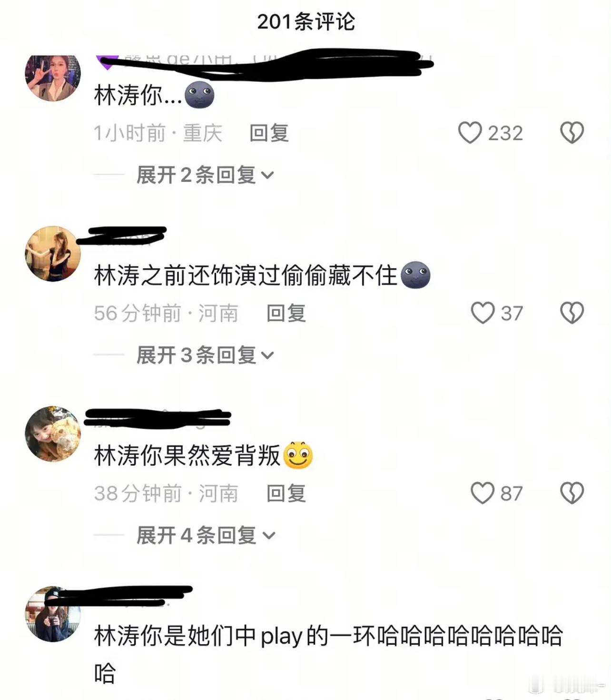Dislike the comment with 87 likes

coord(572,493)
